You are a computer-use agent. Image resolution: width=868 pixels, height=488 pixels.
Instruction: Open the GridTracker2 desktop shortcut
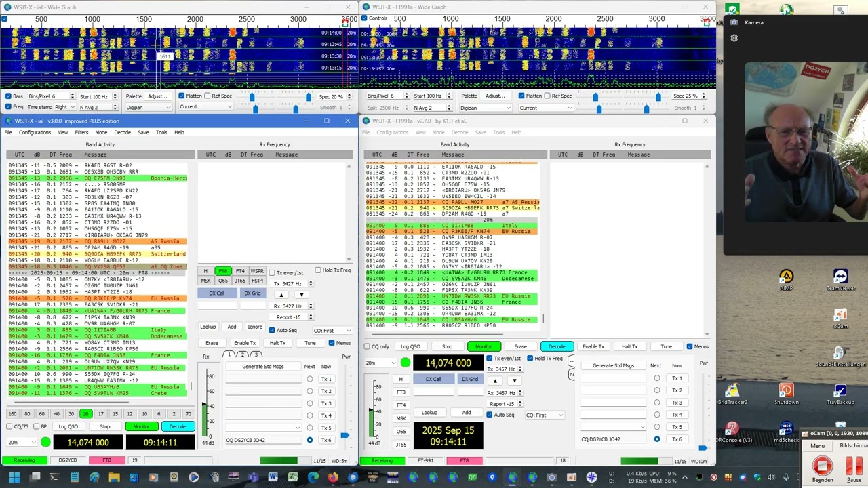click(732, 394)
